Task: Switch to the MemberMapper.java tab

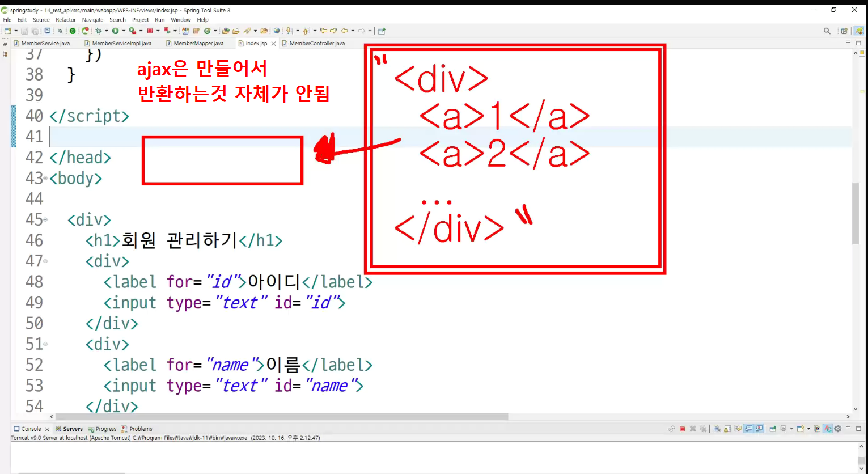Action: click(194, 43)
